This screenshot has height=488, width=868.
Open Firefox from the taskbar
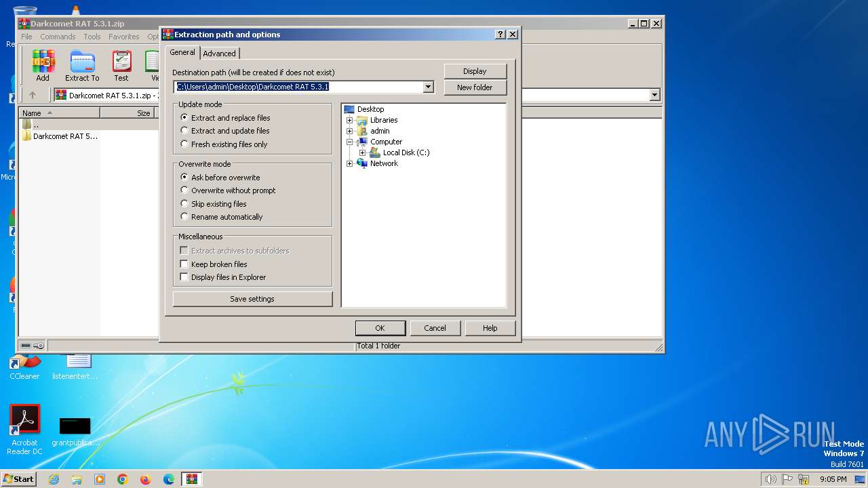tap(145, 479)
